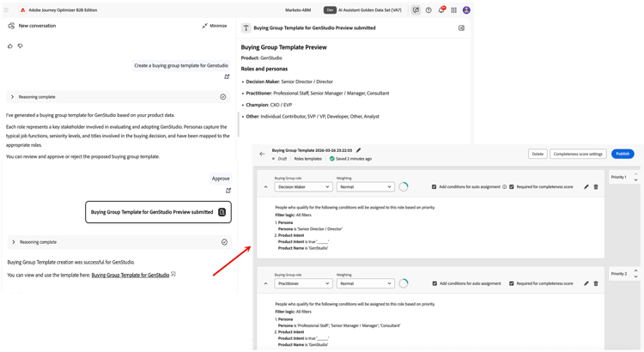This screenshot has width=644, height=352.
Task: Change the Priority 1 order stepper
Action: [635, 177]
